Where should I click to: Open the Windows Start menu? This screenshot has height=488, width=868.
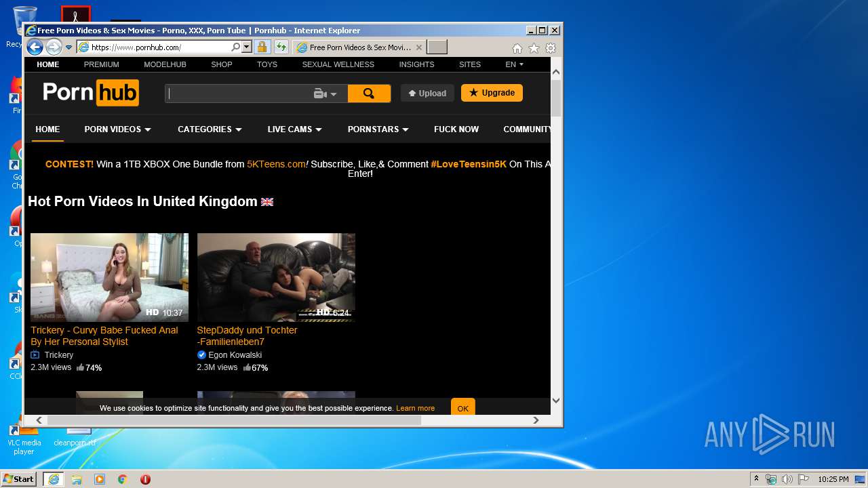tap(19, 479)
